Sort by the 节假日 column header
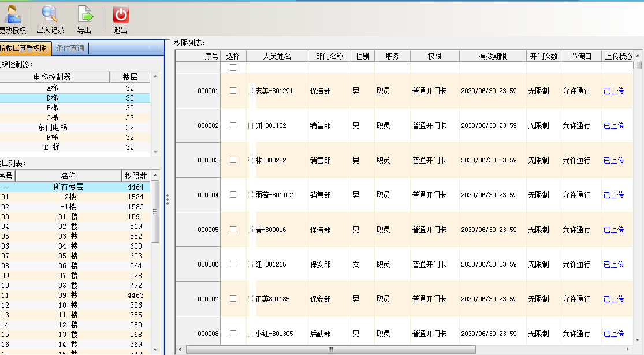 pos(581,56)
